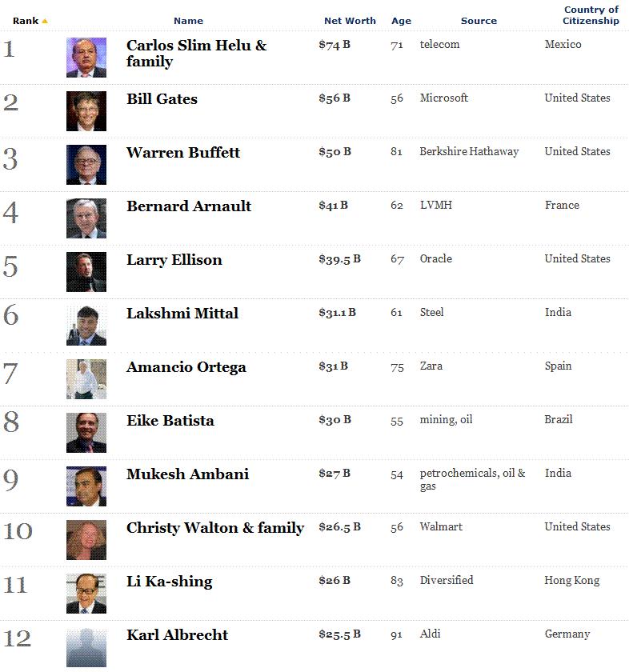
Task: Click Li Ka-shing's photo thumbnail
Action: (x=86, y=593)
